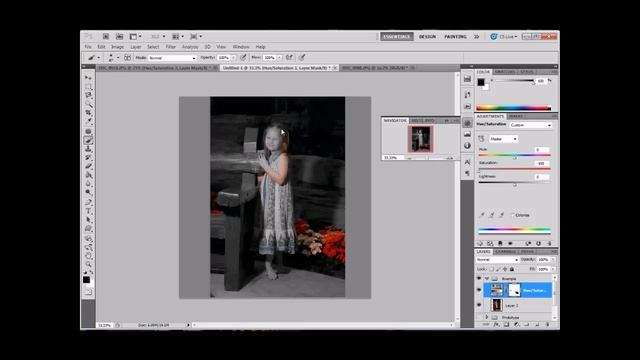This screenshot has height=360, width=640.
Task: Open the CS Live menu button
Action: point(504,37)
